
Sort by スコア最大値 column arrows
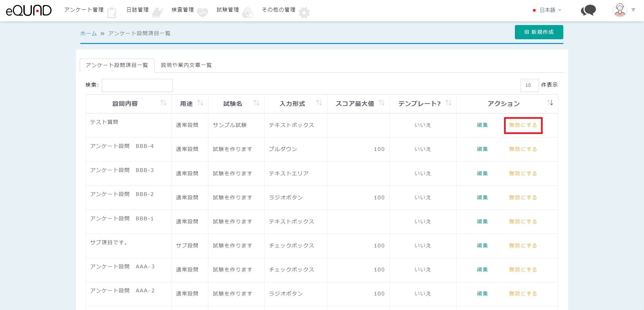tap(382, 103)
